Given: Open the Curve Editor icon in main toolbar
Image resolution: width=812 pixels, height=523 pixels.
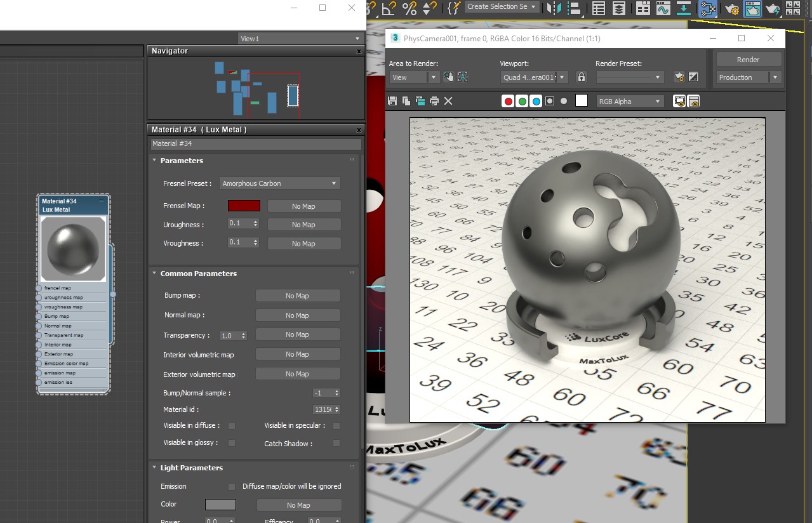Looking at the screenshot, I should [x=663, y=8].
